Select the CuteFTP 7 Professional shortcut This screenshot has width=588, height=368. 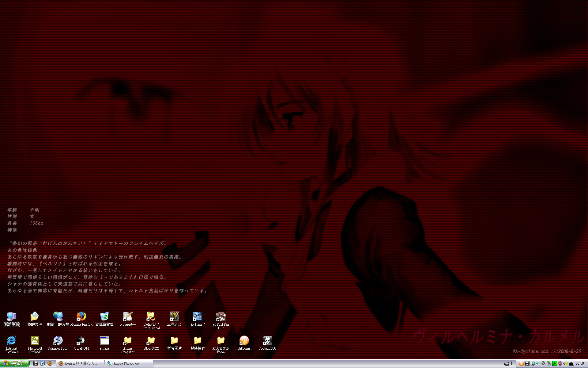pos(151,321)
